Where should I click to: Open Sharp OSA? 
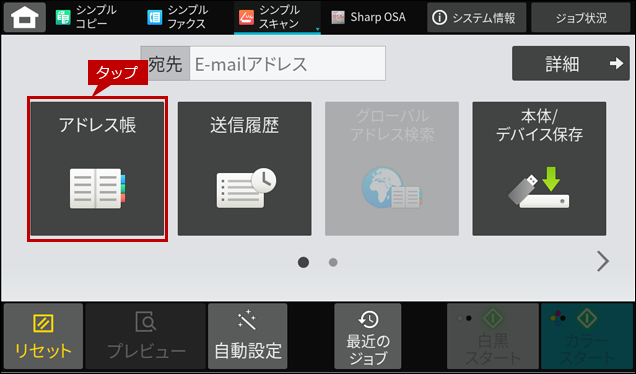click(368, 17)
